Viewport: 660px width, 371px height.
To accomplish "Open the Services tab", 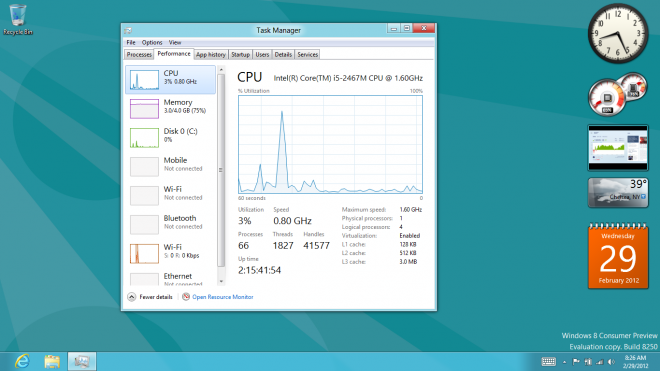I will click(307, 55).
